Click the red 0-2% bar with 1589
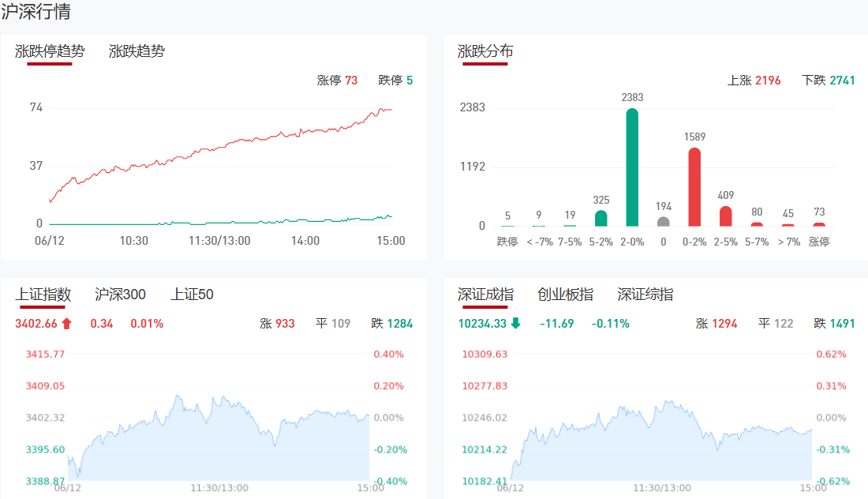 694,187
